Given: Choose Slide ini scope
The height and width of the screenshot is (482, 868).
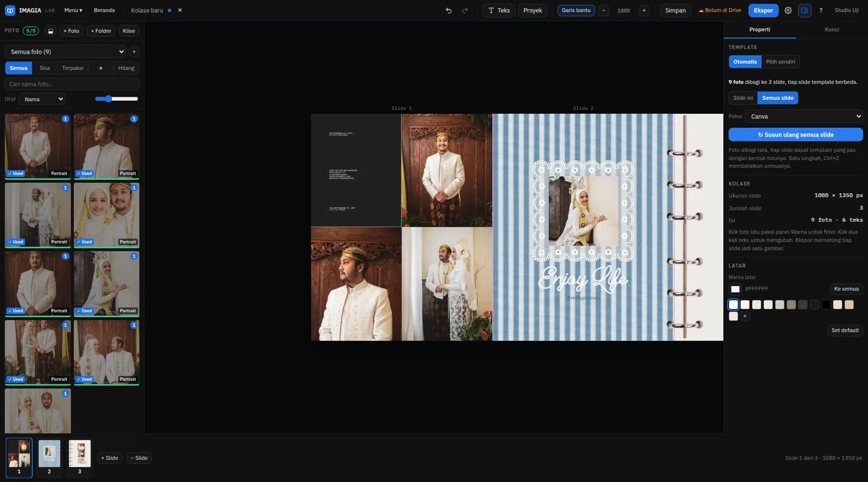Looking at the screenshot, I should tap(743, 98).
